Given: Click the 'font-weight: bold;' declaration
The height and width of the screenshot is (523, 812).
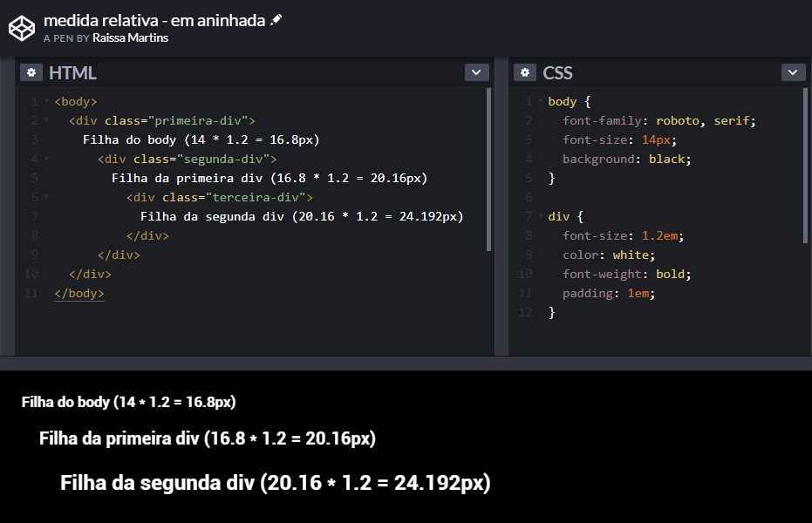Looking at the screenshot, I should [626, 275].
